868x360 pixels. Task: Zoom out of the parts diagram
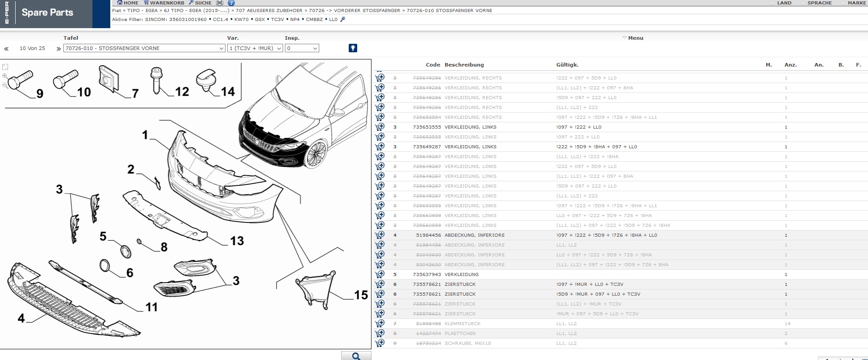(x=5, y=85)
